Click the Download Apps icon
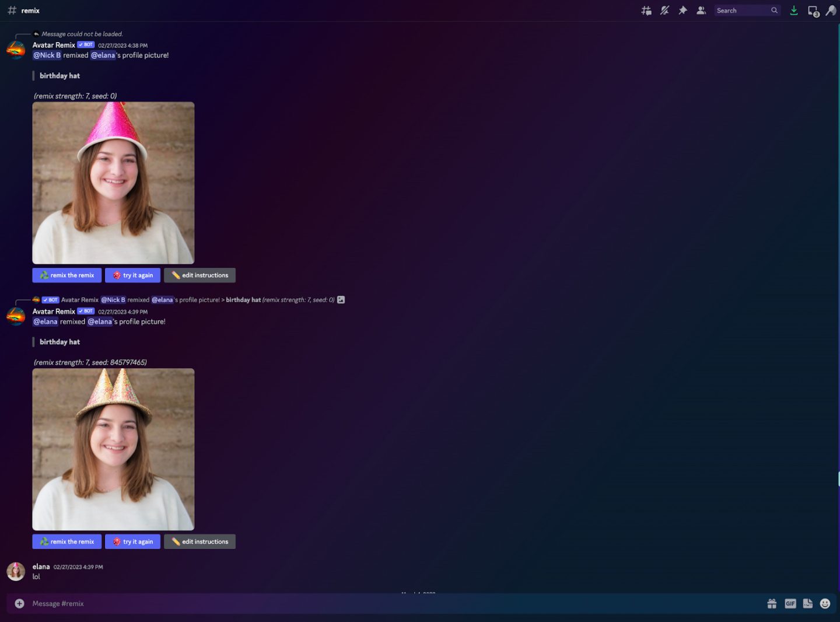840x622 pixels. [793, 10]
